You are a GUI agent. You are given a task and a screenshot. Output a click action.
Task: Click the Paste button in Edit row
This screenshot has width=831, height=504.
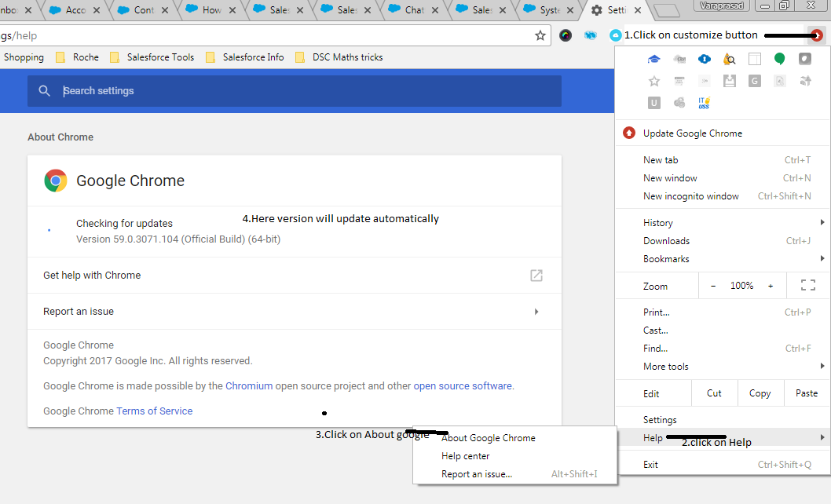tap(806, 393)
